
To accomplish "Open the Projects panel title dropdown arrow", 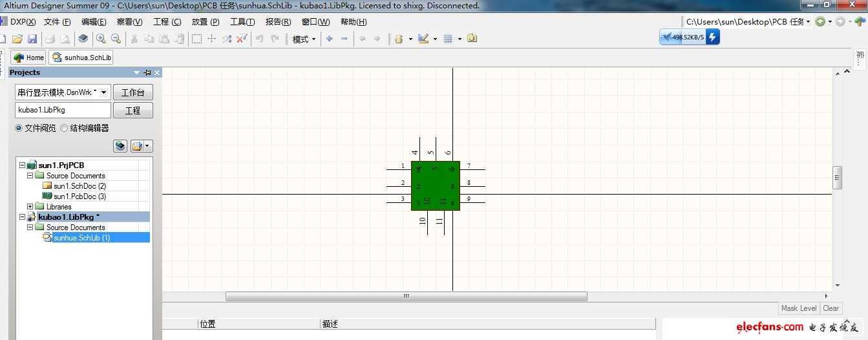I will click(136, 72).
